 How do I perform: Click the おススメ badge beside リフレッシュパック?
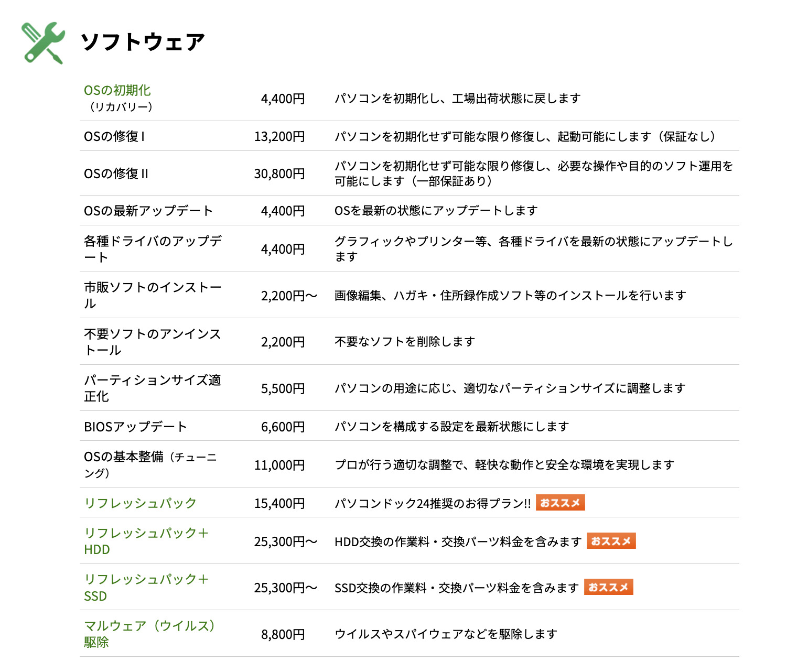click(560, 503)
